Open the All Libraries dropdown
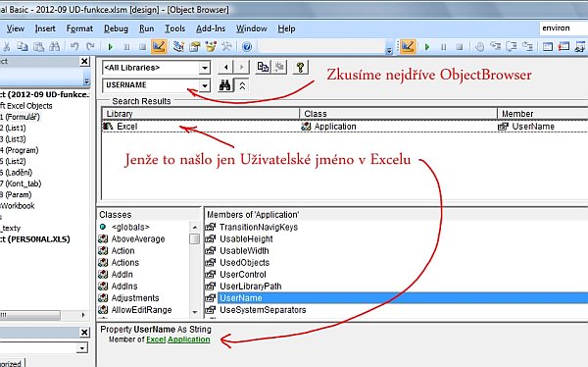The width and height of the screenshot is (588, 367). point(205,68)
